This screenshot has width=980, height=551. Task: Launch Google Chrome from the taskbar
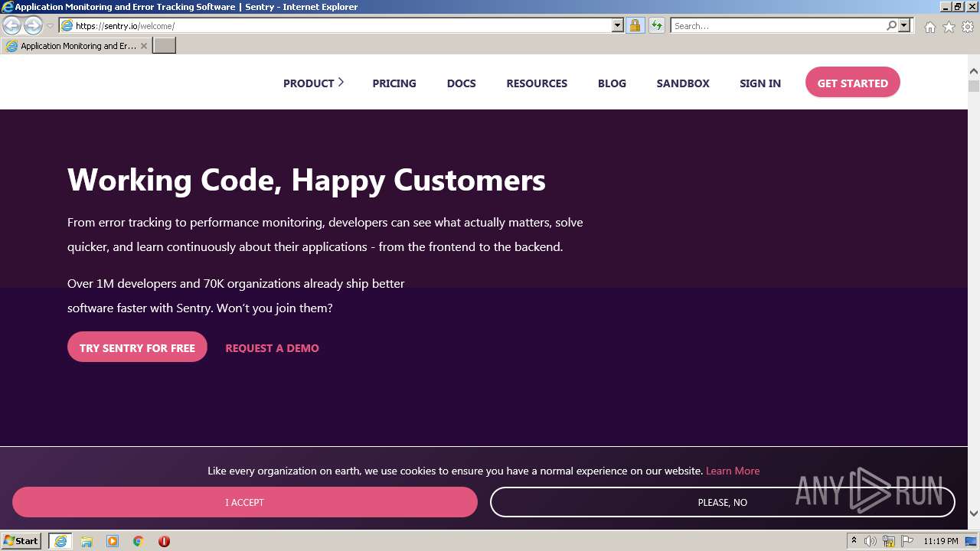pos(139,541)
